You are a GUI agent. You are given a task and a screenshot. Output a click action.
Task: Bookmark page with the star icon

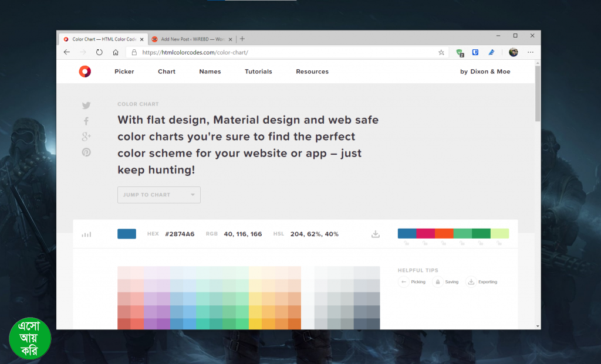(441, 52)
